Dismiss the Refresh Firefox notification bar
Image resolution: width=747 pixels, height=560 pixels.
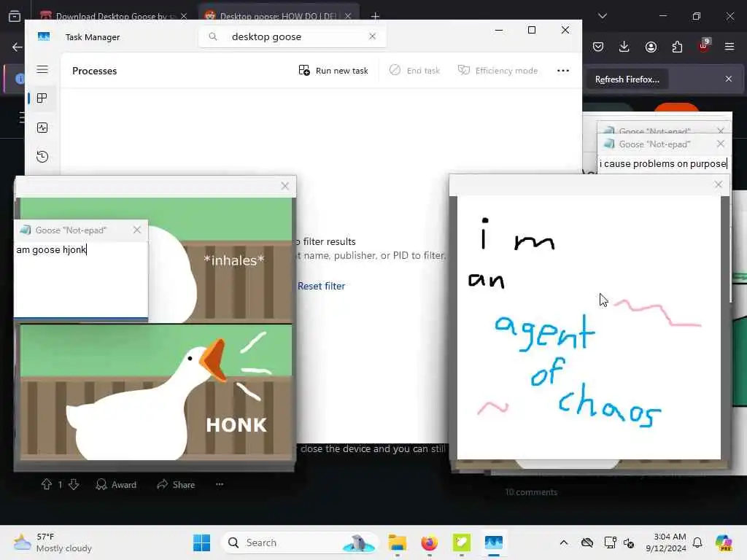pyautogui.click(x=729, y=79)
